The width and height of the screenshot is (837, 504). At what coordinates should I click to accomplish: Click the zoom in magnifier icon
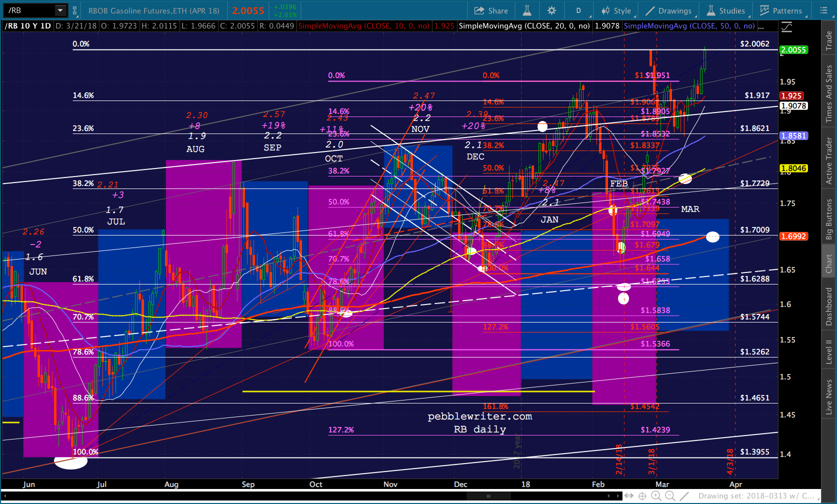pyautogui.click(x=656, y=496)
